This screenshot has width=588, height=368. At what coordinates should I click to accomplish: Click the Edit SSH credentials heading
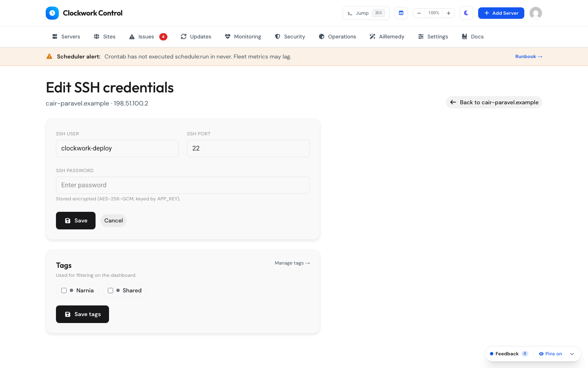pos(110,88)
